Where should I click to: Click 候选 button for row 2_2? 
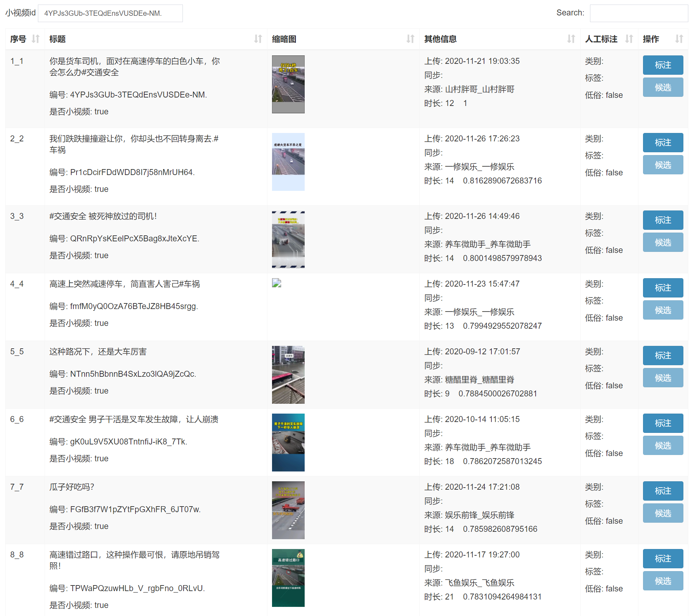[663, 165]
